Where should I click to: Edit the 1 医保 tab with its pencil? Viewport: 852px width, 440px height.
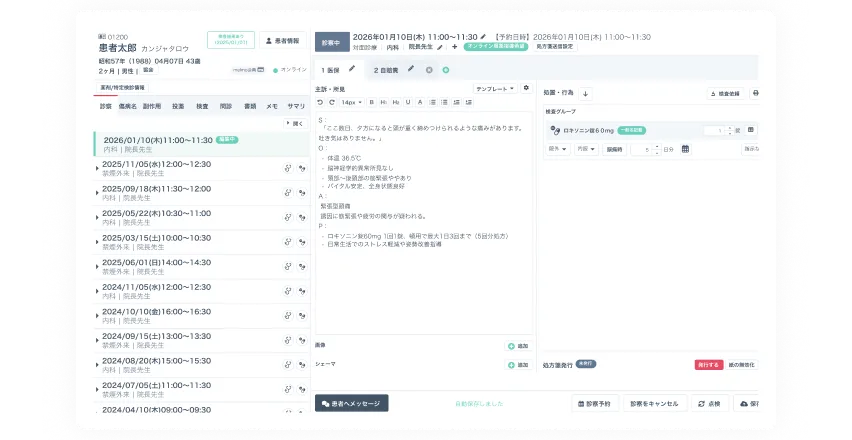tap(352, 69)
